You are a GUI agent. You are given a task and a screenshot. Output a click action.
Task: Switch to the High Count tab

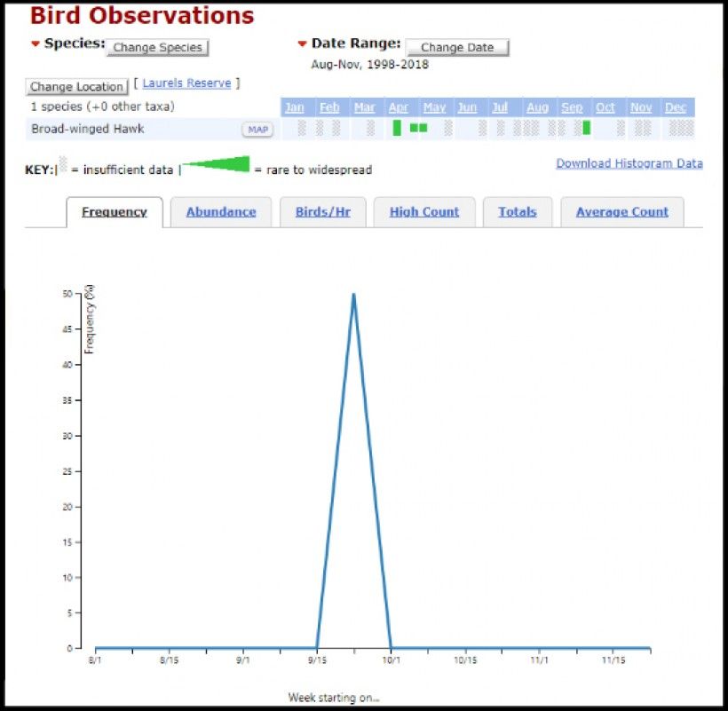[x=424, y=212]
